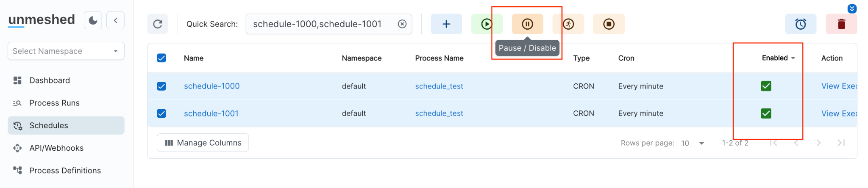Clear the Quick Search field

(x=402, y=24)
